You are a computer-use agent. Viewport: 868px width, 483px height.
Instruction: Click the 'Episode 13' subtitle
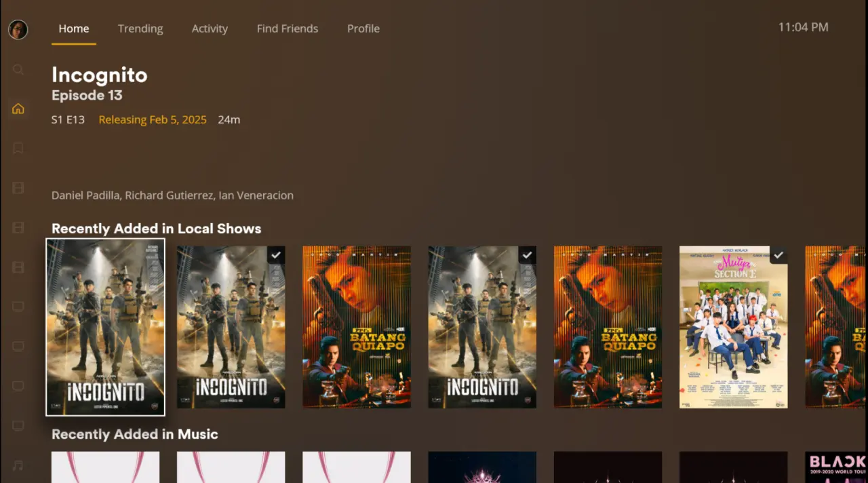coord(87,96)
